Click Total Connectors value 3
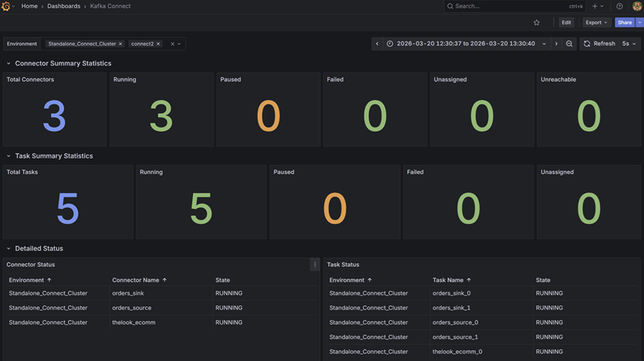Viewport: 644px width, 361px height. click(54, 116)
